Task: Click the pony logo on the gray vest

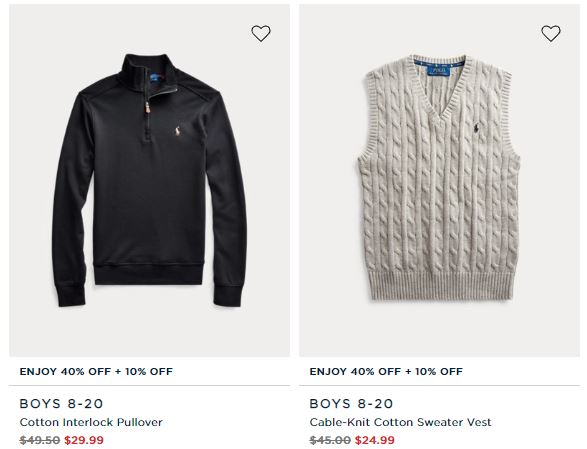Action: (x=475, y=127)
